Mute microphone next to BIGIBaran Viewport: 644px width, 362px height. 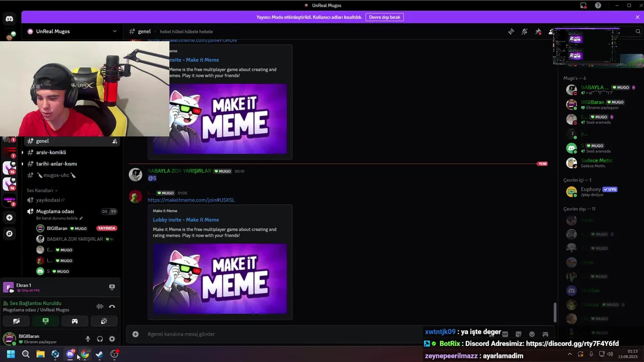click(88, 339)
